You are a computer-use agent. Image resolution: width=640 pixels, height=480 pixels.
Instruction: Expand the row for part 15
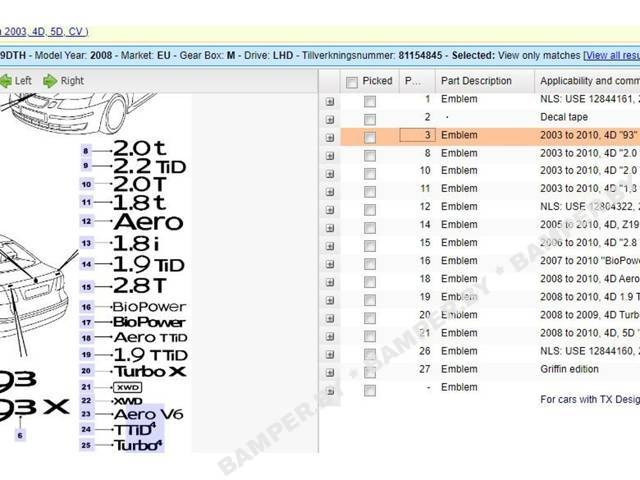coord(330,246)
